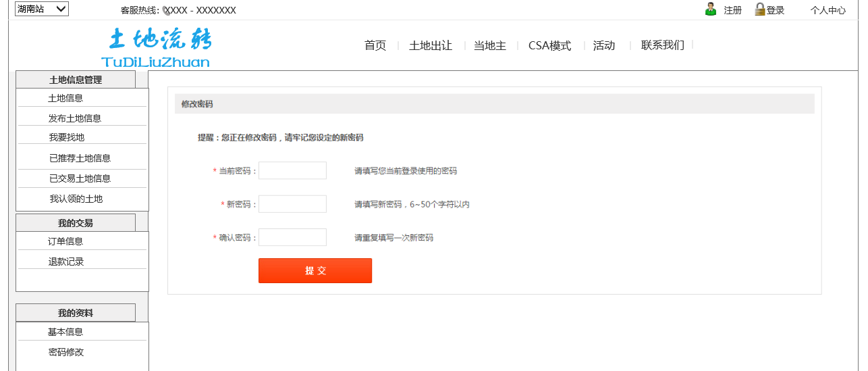Click the green user register icon

[x=710, y=9]
